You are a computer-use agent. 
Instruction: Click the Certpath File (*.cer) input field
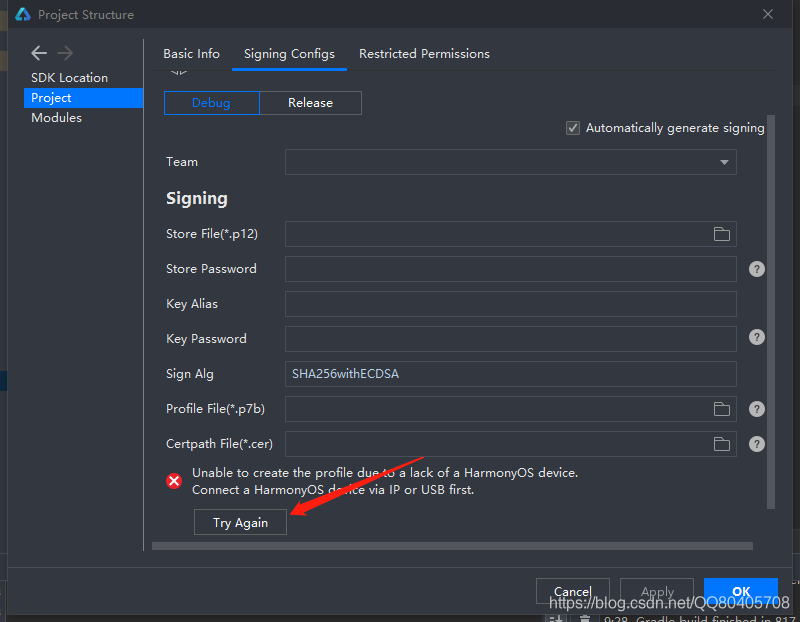pos(510,444)
